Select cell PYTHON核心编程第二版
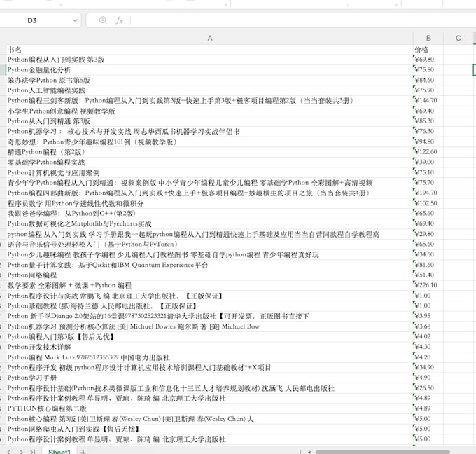Screen dimensions: 476x454 pyautogui.click(x=210, y=408)
